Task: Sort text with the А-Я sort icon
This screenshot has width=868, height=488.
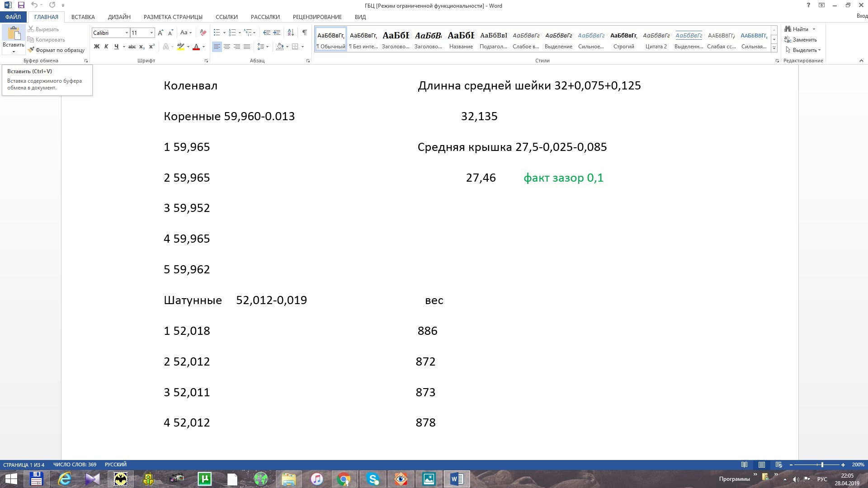Action: 291,33
